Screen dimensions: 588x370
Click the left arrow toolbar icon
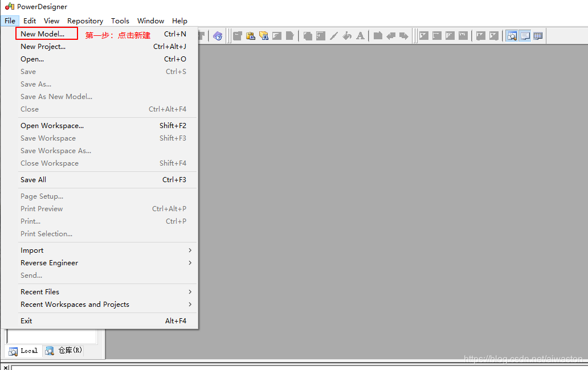(x=391, y=36)
